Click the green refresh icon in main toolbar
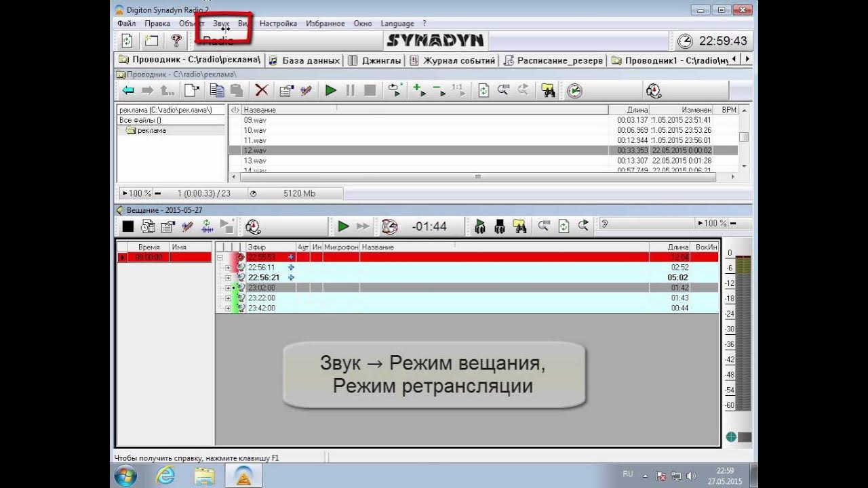Image resolution: width=868 pixels, height=488 pixels. (x=127, y=41)
